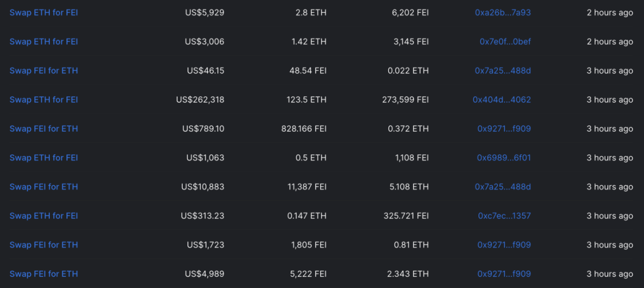This screenshot has width=644, height=288.
Task: View account address 0xa26b...7a93
Action: point(503,13)
